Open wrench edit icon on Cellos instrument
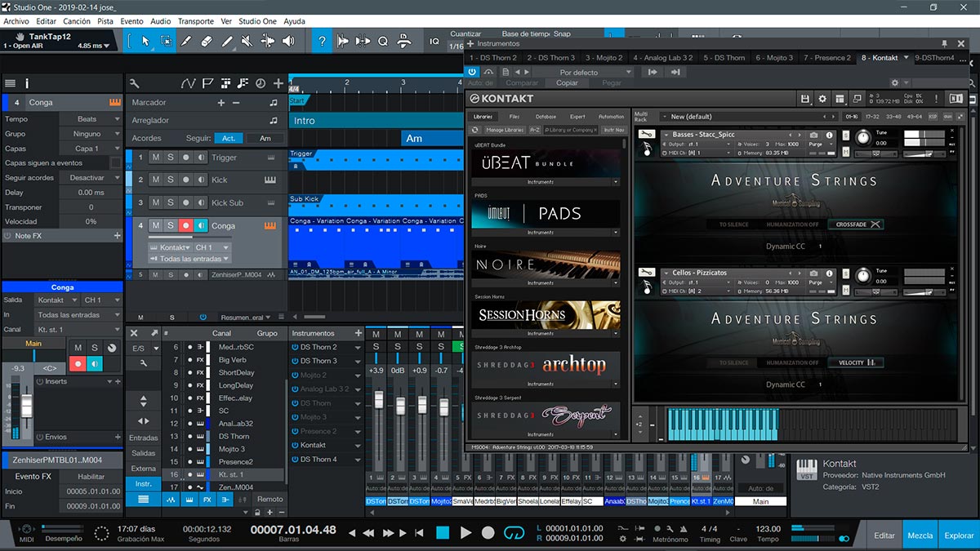980x551 pixels. pos(645,272)
